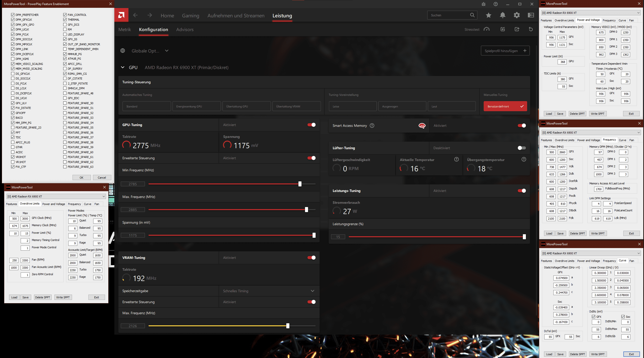Expand the Globale Opt... profile dropdown

(166, 51)
